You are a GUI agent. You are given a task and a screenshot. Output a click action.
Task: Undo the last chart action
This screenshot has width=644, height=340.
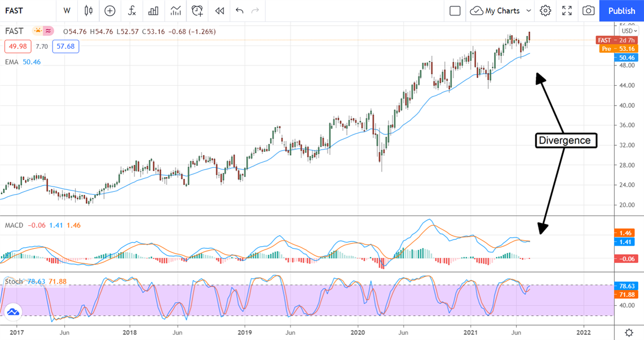coord(239,11)
